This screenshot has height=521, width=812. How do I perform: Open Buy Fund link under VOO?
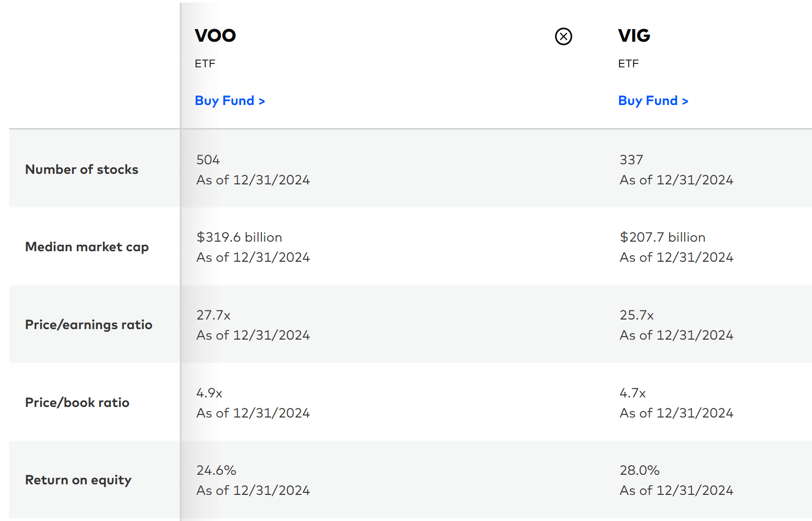(230, 100)
